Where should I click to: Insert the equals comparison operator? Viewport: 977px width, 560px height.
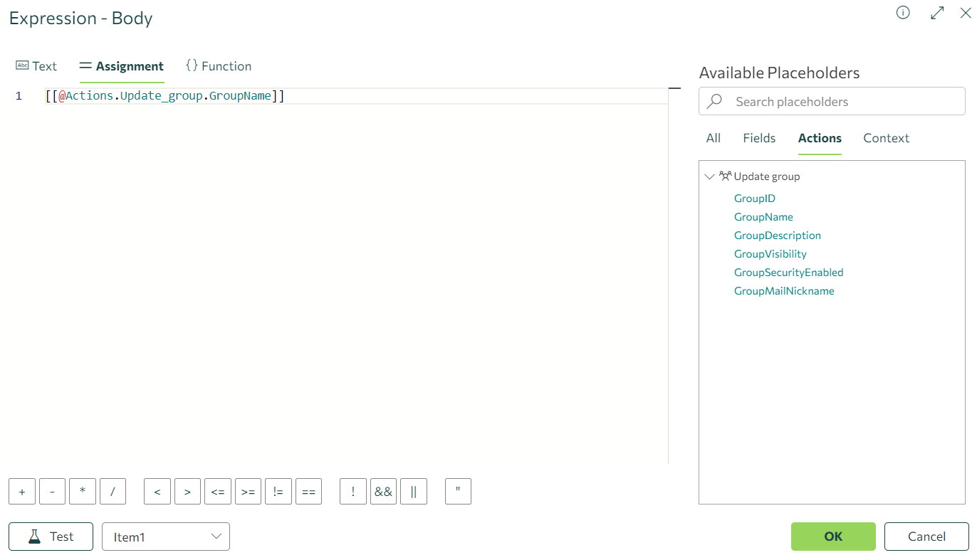(x=308, y=491)
